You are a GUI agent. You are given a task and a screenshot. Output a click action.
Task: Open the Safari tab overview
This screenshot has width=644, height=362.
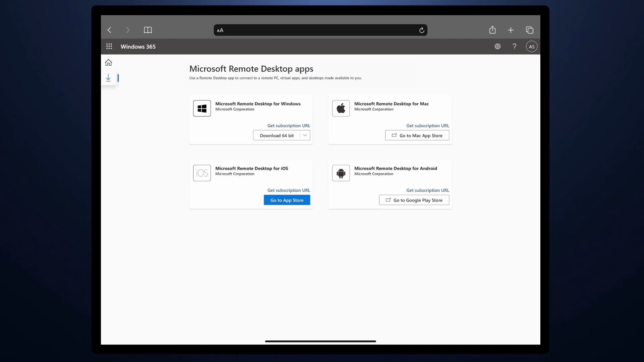tap(530, 30)
